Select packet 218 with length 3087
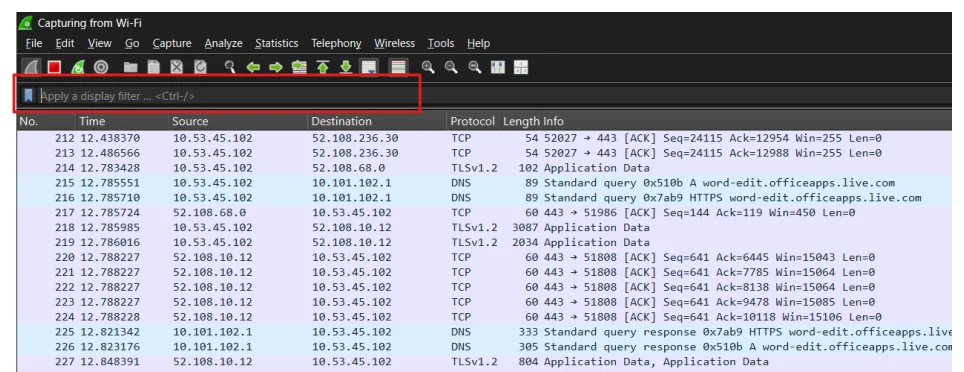 [484, 228]
